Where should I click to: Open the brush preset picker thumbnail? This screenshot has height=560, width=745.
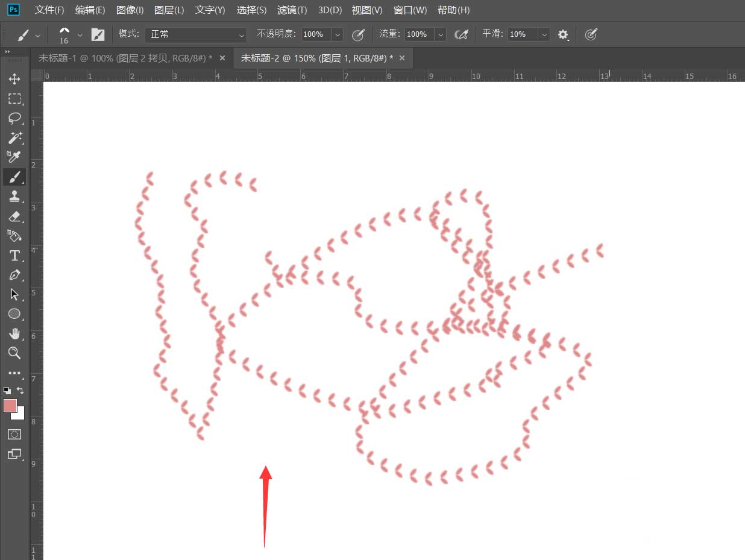(x=64, y=35)
